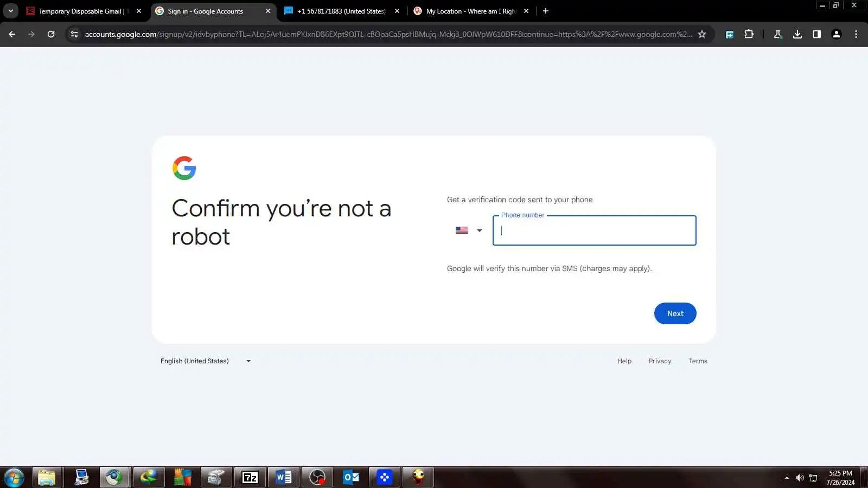Image resolution: width=868 pixels, height=488 pixels.
Task: Go back to previous page
Action: coord(12,34)
